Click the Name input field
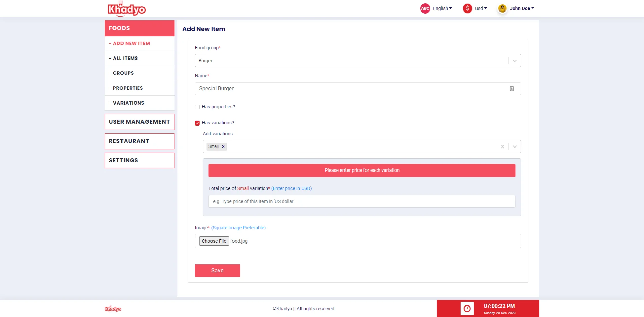 pyautogui.click(x=358, y=89)
